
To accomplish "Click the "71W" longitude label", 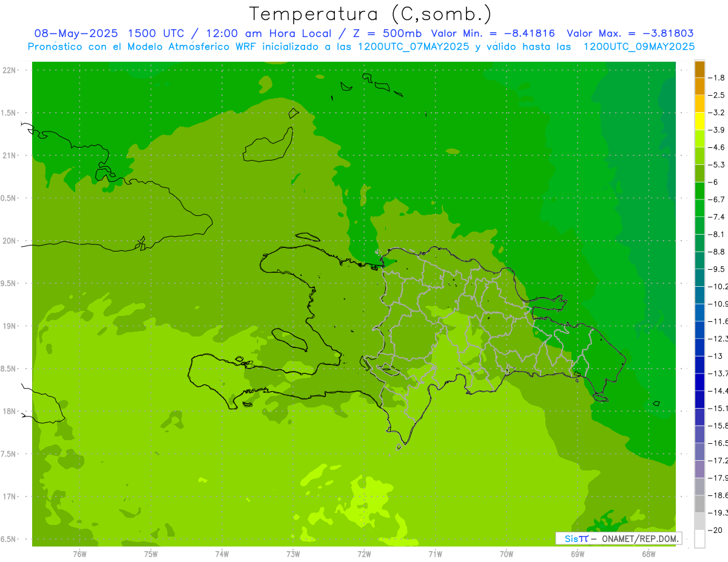I will coord(435,554).
